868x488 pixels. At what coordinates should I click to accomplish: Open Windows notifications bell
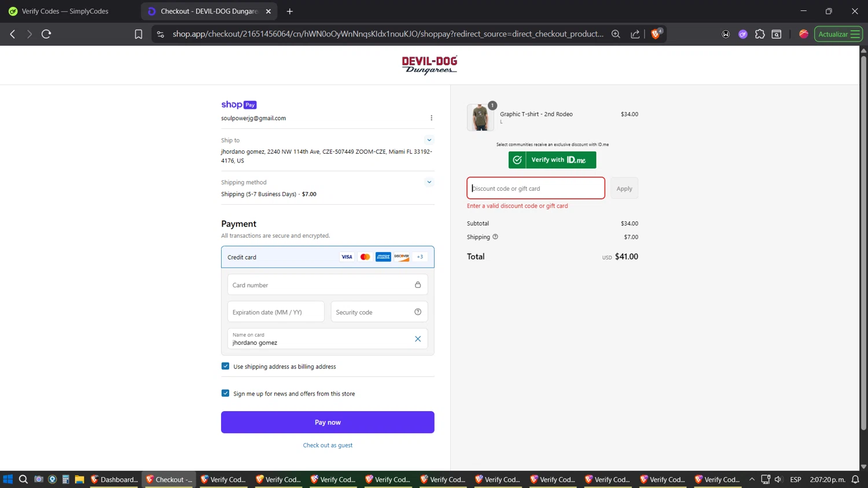coord(855,479)
